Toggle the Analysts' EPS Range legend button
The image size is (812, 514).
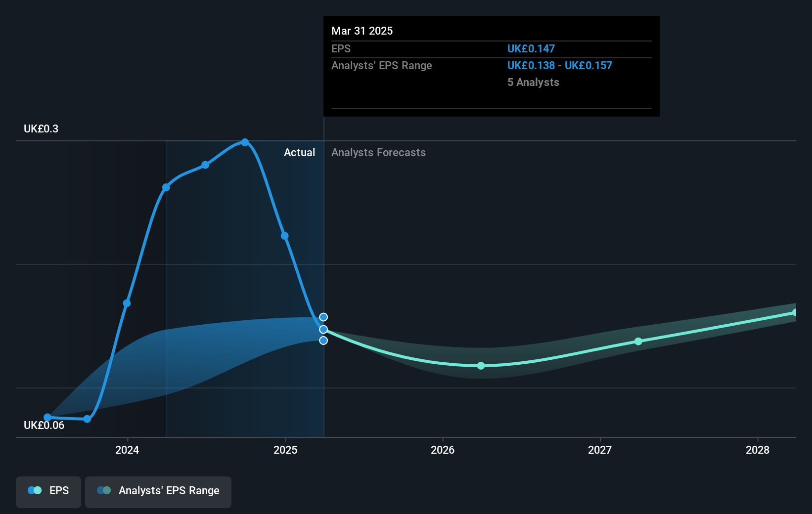158,492
